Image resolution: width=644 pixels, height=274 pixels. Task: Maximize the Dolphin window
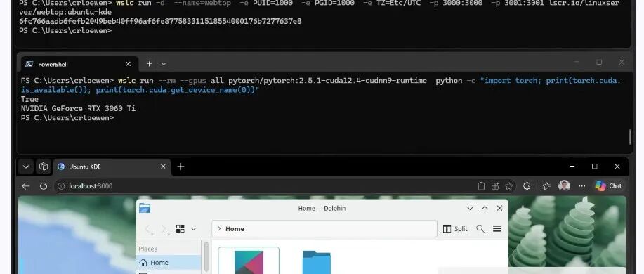485,208
